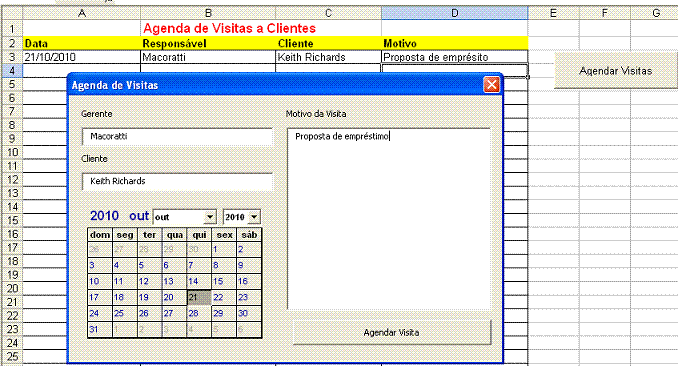Close the Agenda de Visitas dialog

coord(492,85)
